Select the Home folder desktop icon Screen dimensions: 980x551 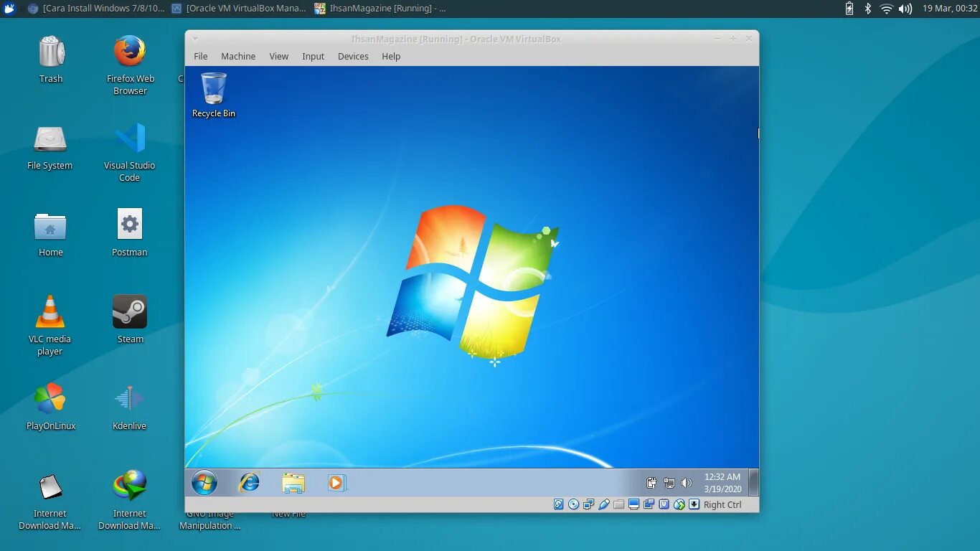pyautogui.click(x=50, y=234)
